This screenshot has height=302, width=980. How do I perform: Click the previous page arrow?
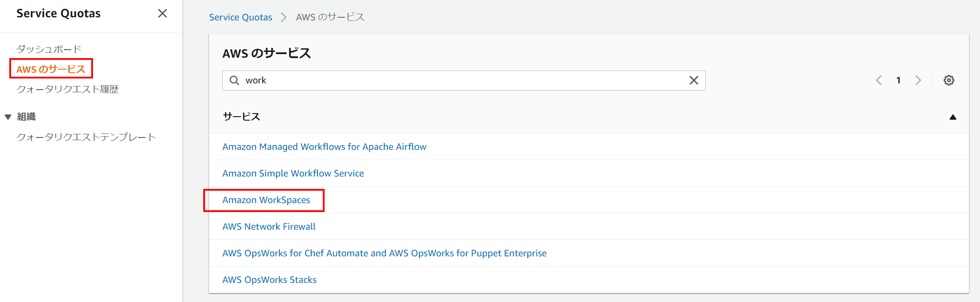pyautogui.click(x=879, y=80)
